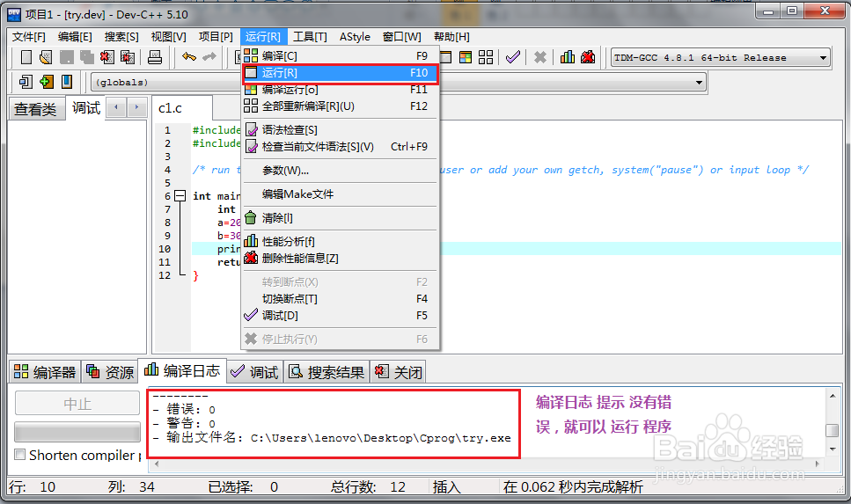Toggle the Shorten compiler paths checkbox
This screenshot has width=851, height=504.
(x=20, y=455)
